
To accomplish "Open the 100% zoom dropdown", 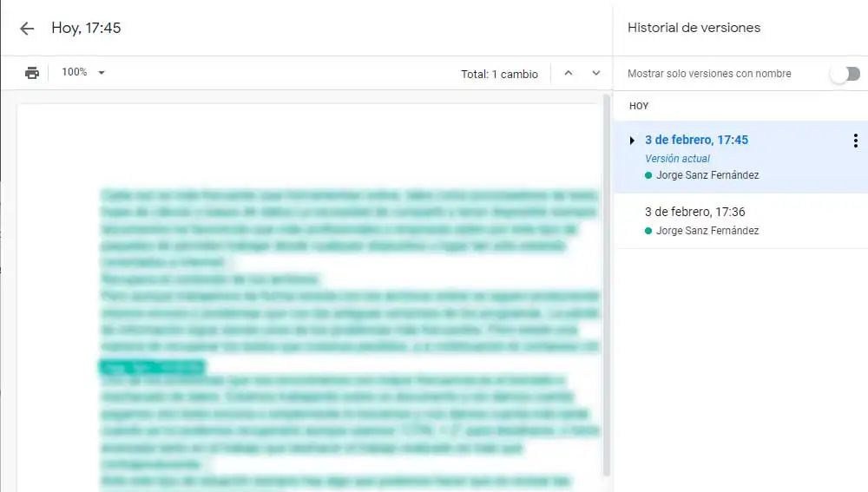I will click(83, 73).
